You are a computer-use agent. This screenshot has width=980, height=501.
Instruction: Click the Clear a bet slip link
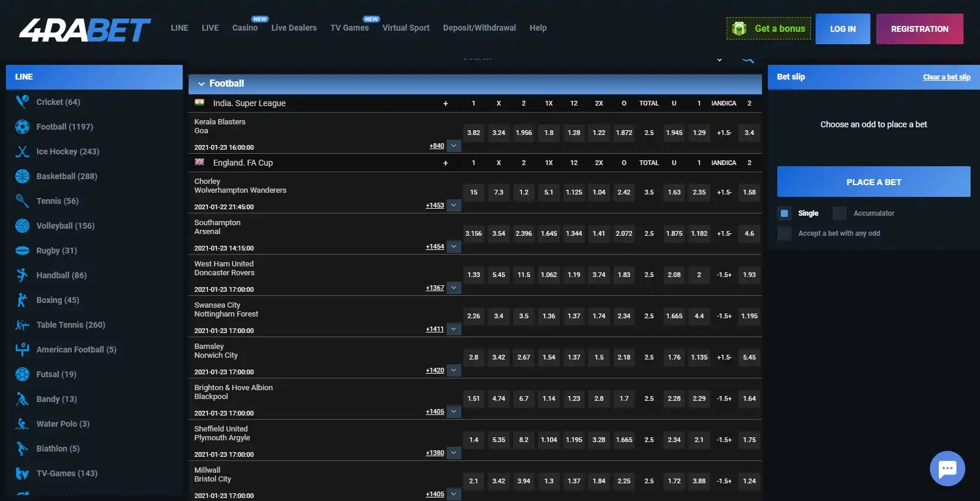point(946,77)
